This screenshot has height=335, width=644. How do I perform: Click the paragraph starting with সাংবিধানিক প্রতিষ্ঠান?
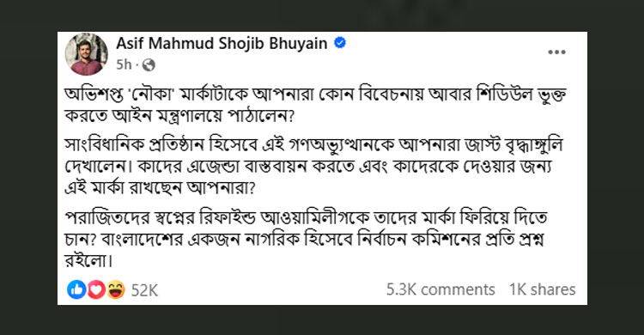(x=313, y=167)
